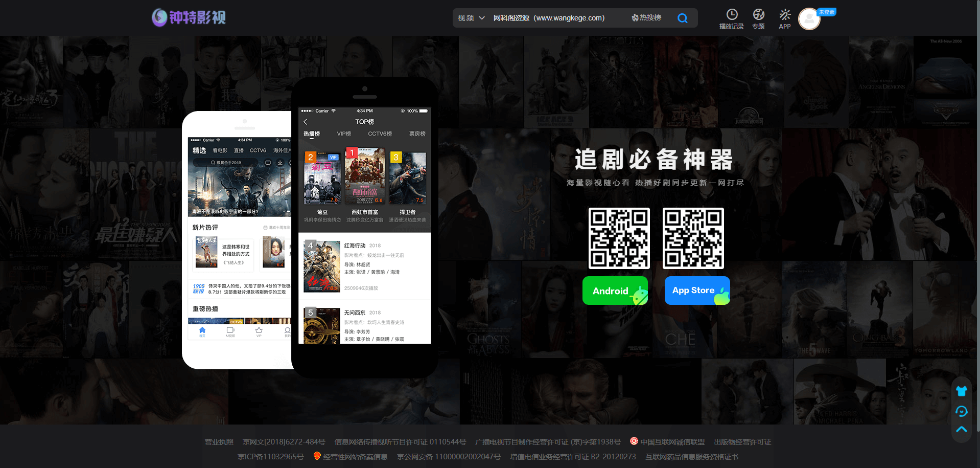Click the user avatar icon
This screenshot has width=980, height=468.
(809, 19)
